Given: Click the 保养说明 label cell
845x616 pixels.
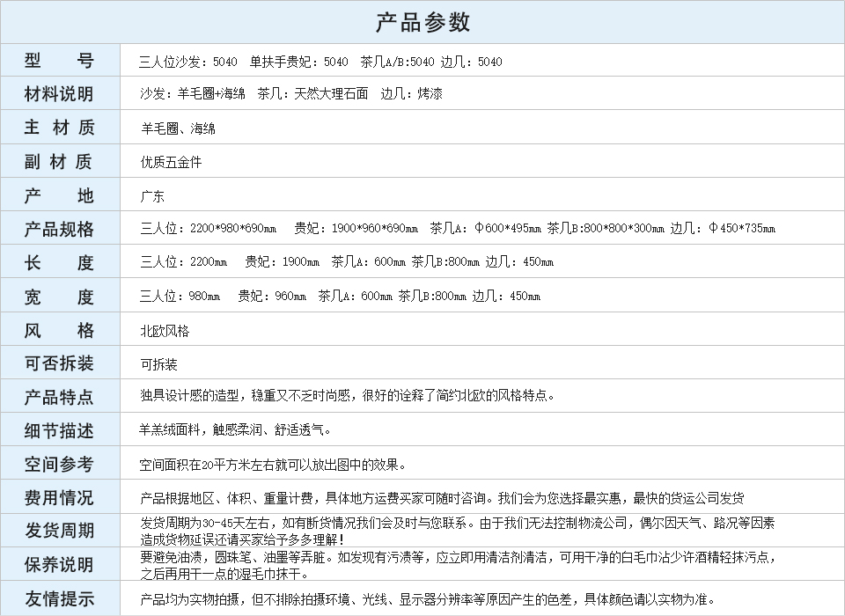Looking at the screenshot, I should point(59,564).
